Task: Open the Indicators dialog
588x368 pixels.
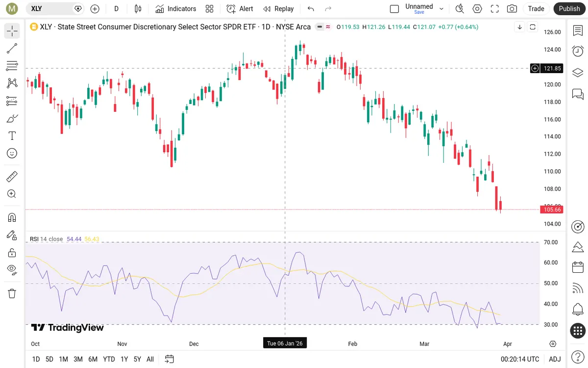Action: (176, 9)
